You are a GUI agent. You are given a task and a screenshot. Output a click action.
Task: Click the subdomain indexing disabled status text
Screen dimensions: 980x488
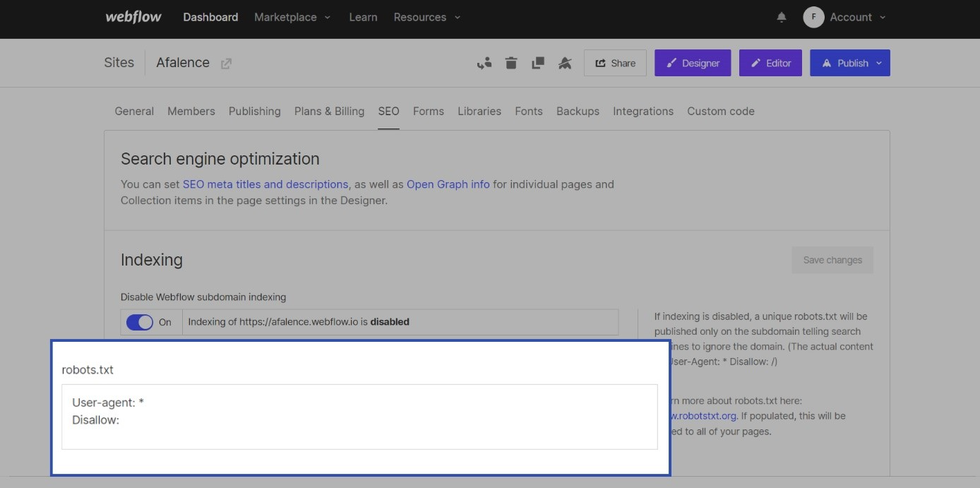click(299, 322)
